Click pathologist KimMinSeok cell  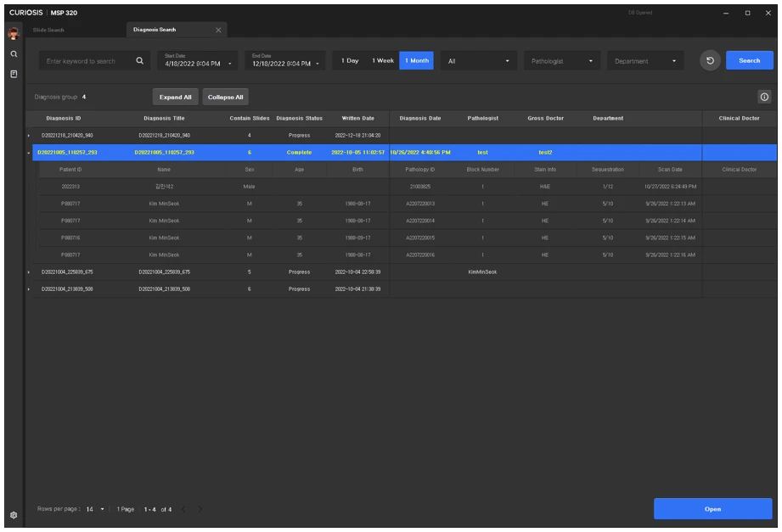point(482,272)
